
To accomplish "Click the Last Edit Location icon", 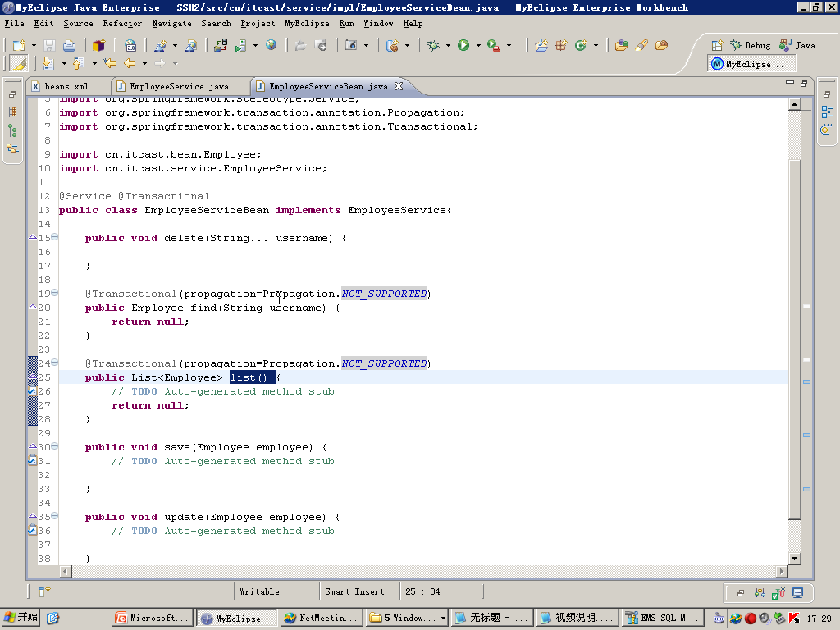I will coord(110,64).
